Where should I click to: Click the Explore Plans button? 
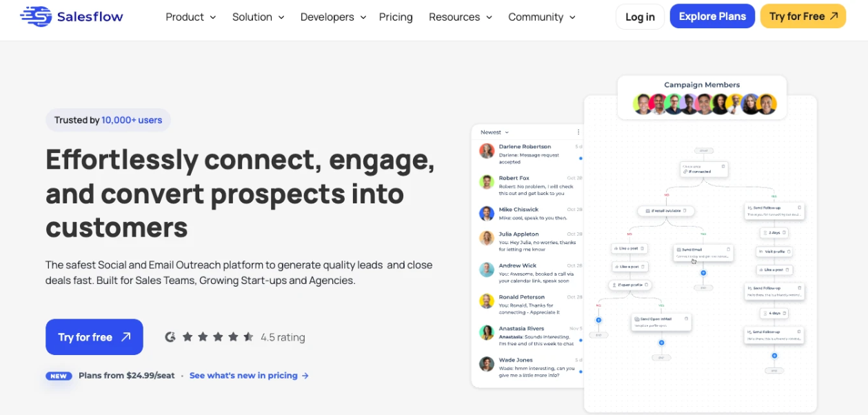712,16
